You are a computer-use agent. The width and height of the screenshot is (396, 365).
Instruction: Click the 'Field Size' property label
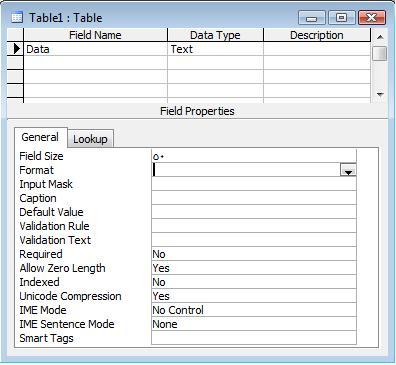click(41, 156)
